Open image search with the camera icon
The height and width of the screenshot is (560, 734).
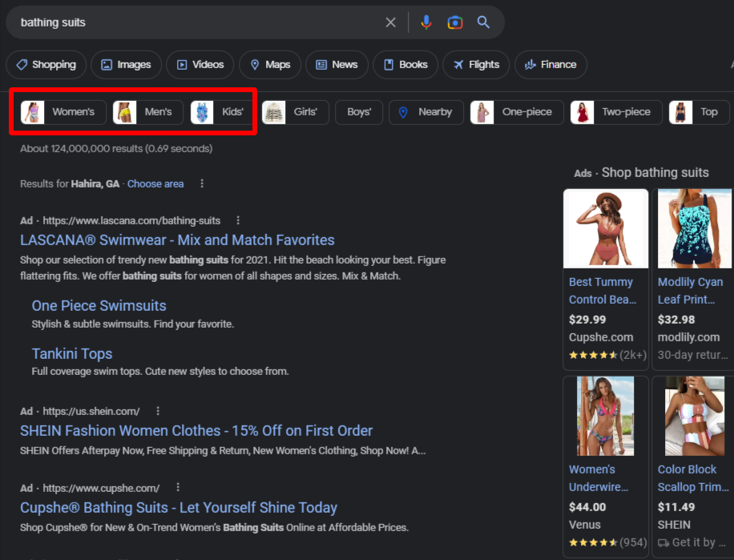454,22
